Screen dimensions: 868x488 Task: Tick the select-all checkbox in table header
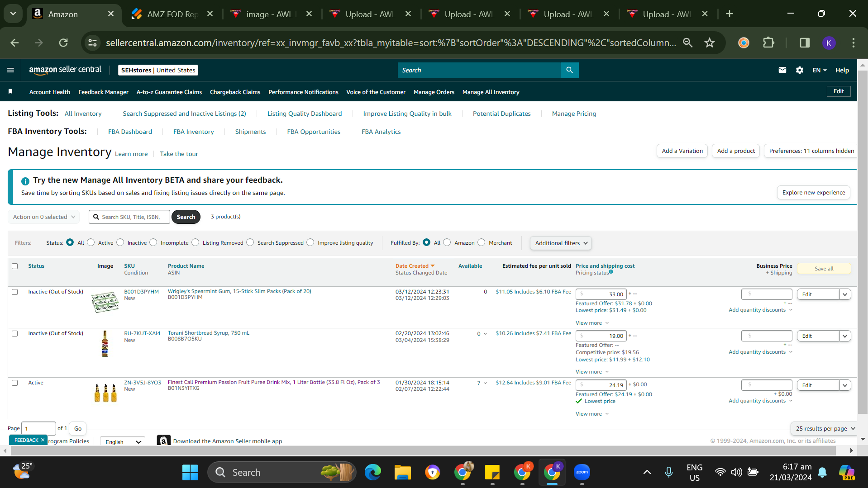[x=15, y=266]
